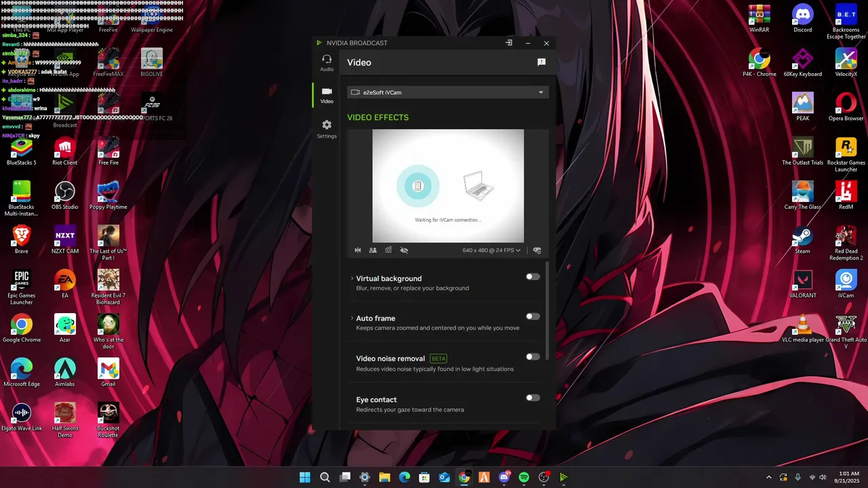
Task: Open the Aimlabs desktop icon
Action: pos(65,373)
